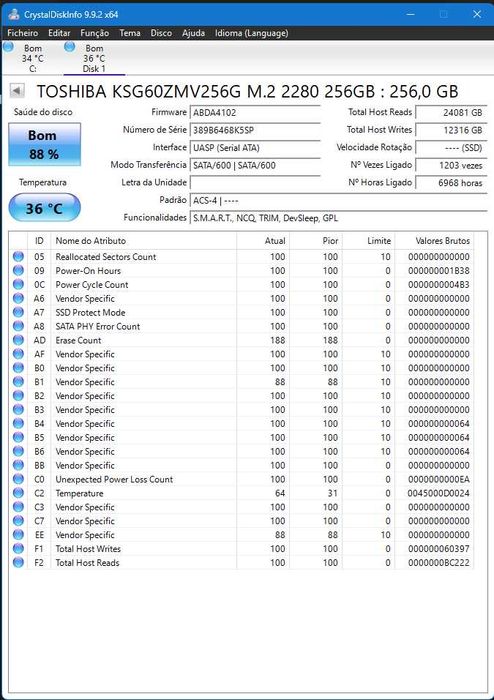This screenshot has height=700, width=494.
Task: Click the Total Host Reads value 24081 GB
Action: click(x=451, y=112)
